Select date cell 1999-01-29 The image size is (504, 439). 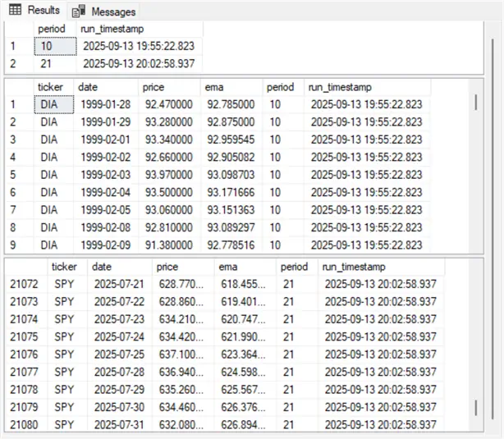tap(106, 122)
